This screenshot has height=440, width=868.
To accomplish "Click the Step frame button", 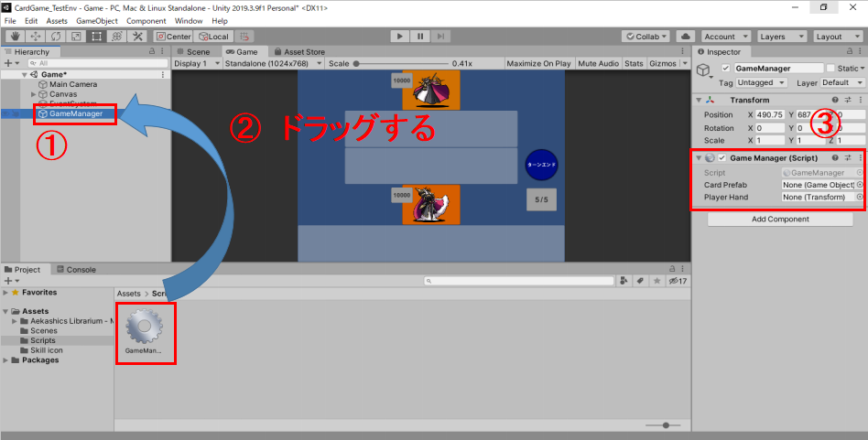I will (x=440, y=37).
